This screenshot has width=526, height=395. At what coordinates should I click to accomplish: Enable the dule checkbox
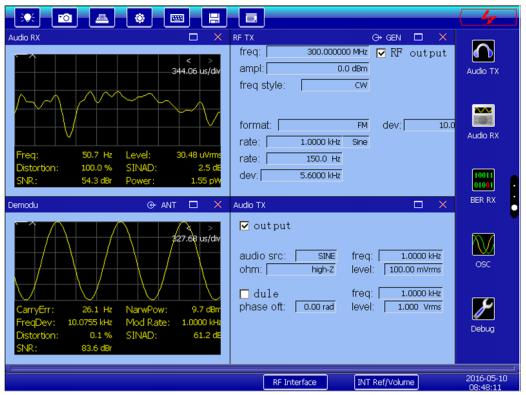tap(245, 294)
